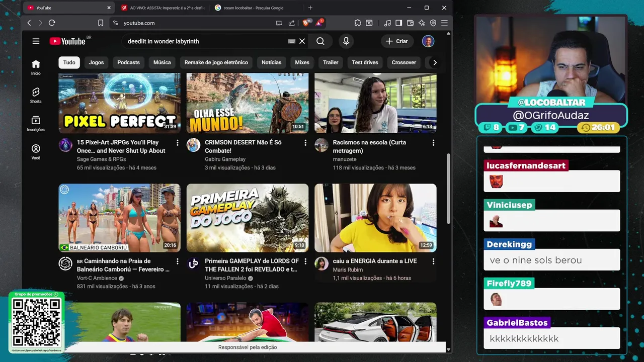644x362 pixels.
Task: Open Shorts in sidebar
Action: (x=36, y=95)
